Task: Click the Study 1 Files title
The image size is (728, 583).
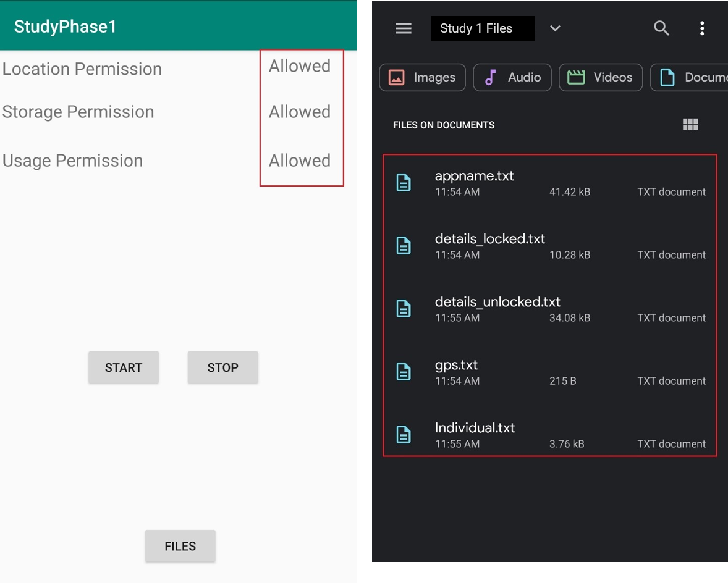Action: 476,28
